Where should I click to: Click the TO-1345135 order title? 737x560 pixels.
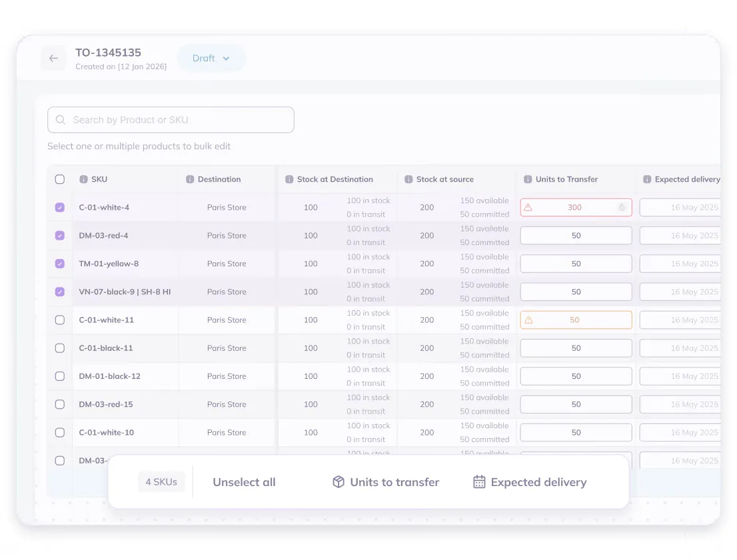(108, 53)
